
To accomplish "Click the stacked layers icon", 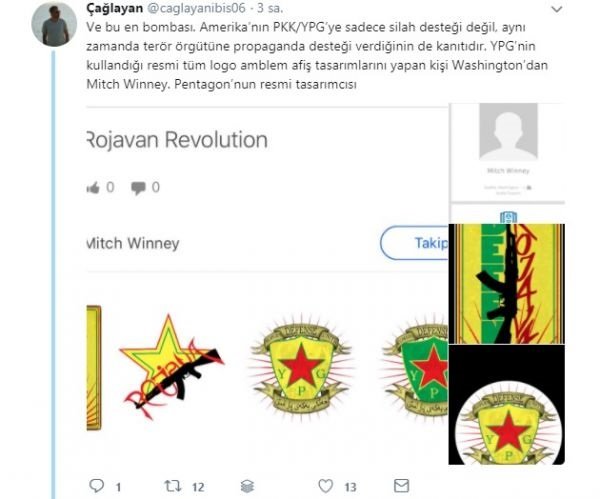I will pos(248,486).
